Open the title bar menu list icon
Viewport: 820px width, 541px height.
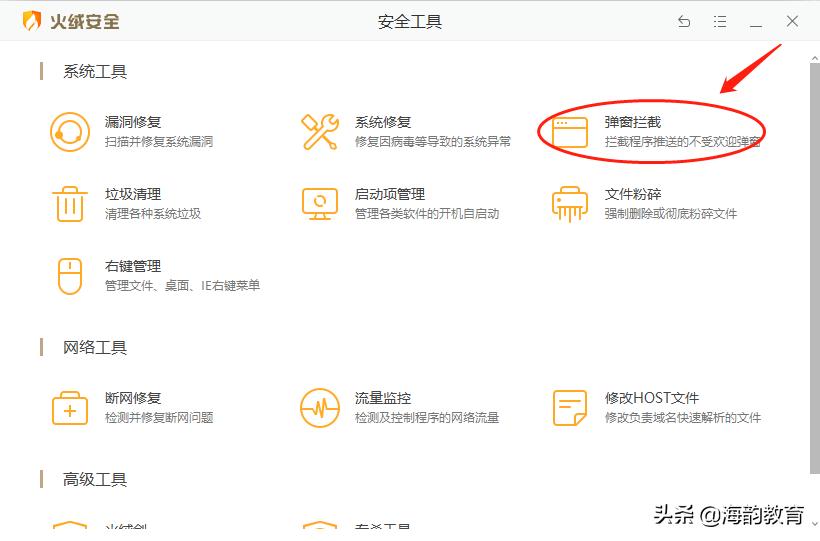720,21
